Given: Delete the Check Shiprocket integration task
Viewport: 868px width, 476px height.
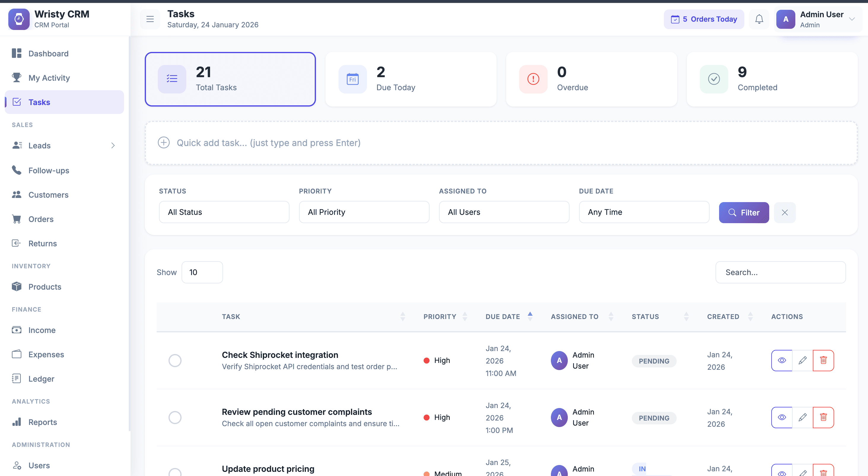Looking at the screenshot, I should click(x=823, y=360).
